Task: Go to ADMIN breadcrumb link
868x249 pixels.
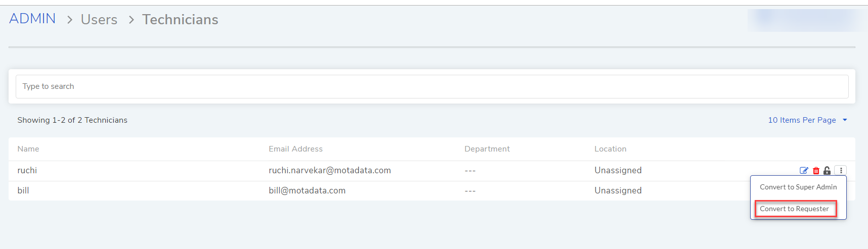Action: click(x=32, y=19)
